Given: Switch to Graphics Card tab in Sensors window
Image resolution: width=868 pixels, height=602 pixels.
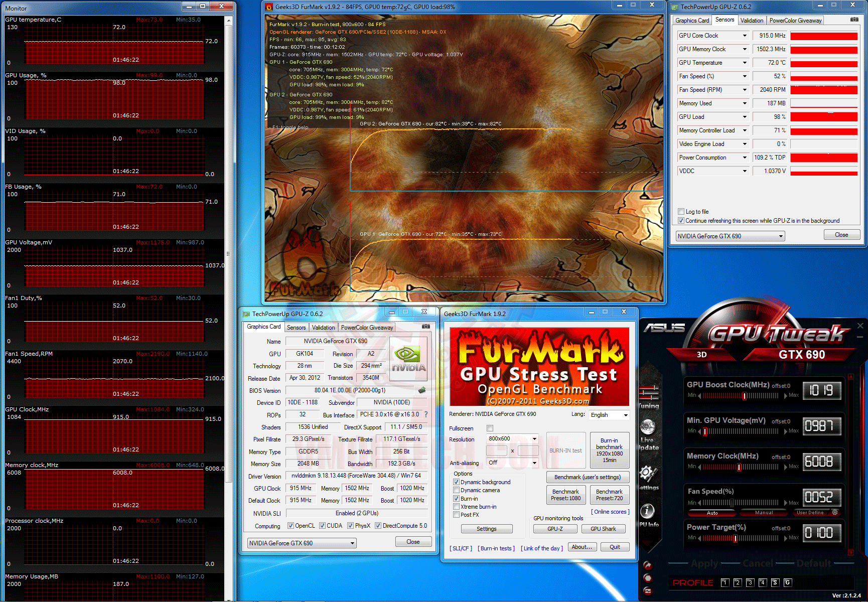Looking at the screenshot, I should tap(692, 21).
